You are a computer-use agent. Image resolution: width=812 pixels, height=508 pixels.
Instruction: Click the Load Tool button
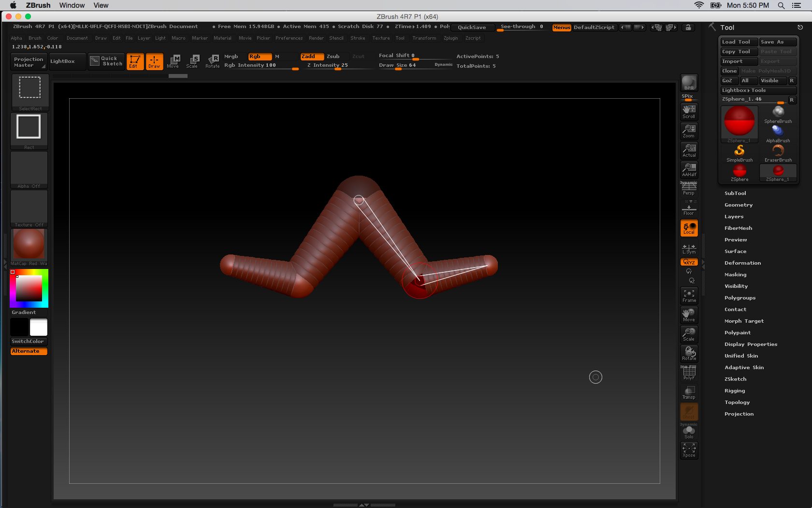coord(739,42)
